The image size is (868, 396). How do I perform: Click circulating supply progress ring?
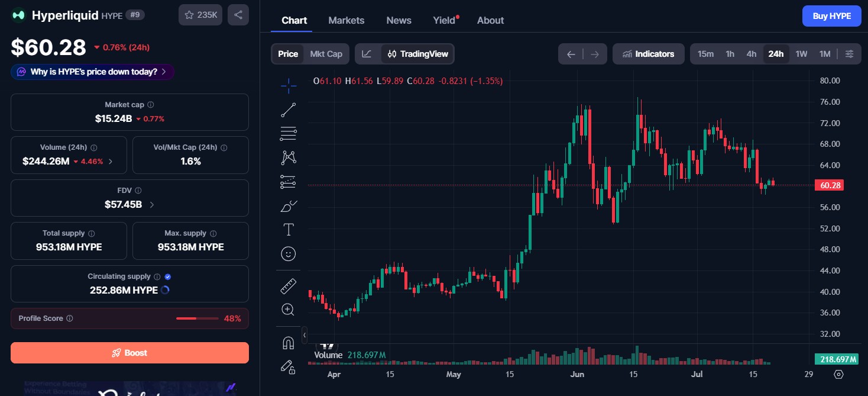click(x=165, y=290)
